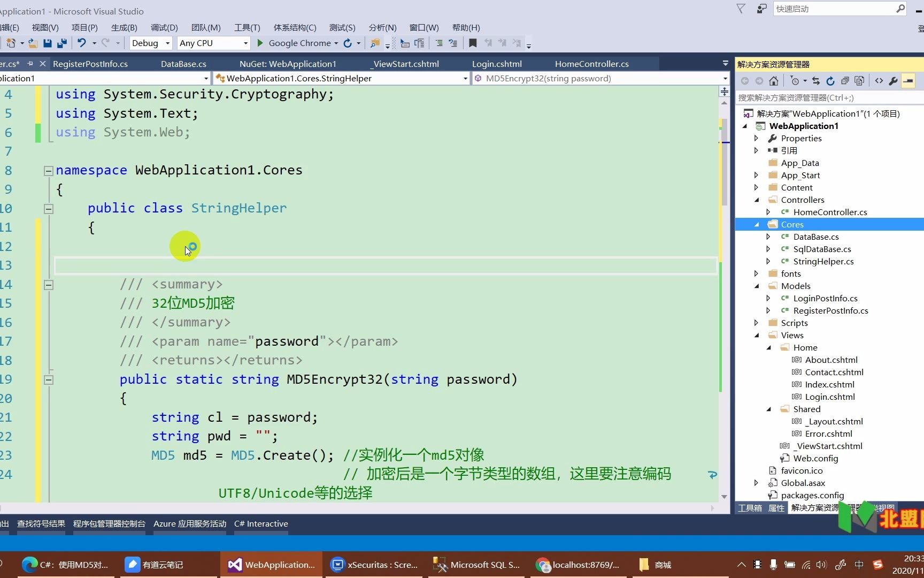Click the split editor icon above scrollbar
Screen dimensions: 924x578
tap(725, 92)
